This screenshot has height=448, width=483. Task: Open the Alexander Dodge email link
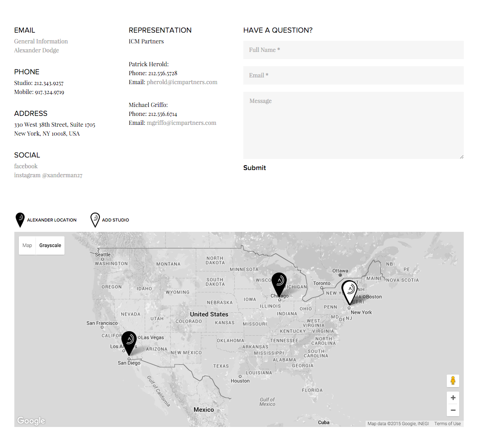point(36,51)
